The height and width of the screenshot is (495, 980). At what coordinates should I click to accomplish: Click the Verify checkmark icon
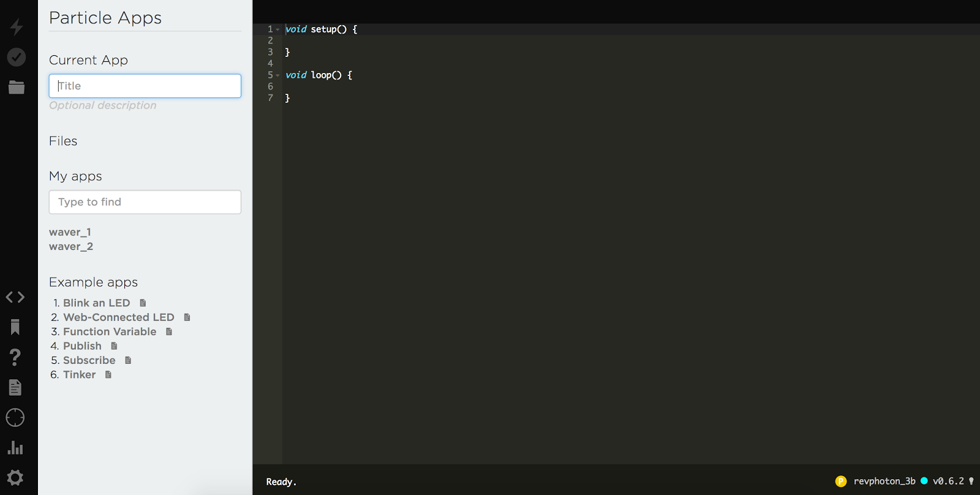(x=17, y=57)
